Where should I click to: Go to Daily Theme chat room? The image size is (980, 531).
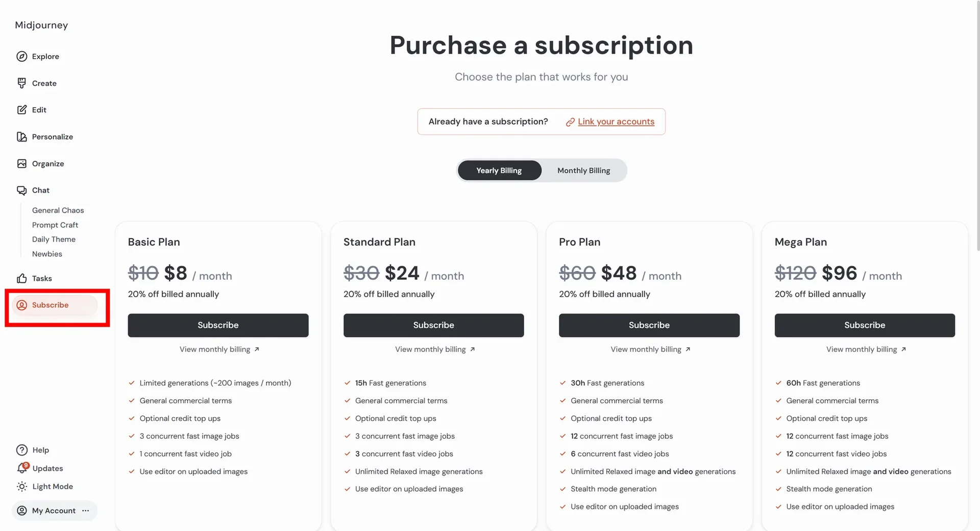tap(54, 239)
